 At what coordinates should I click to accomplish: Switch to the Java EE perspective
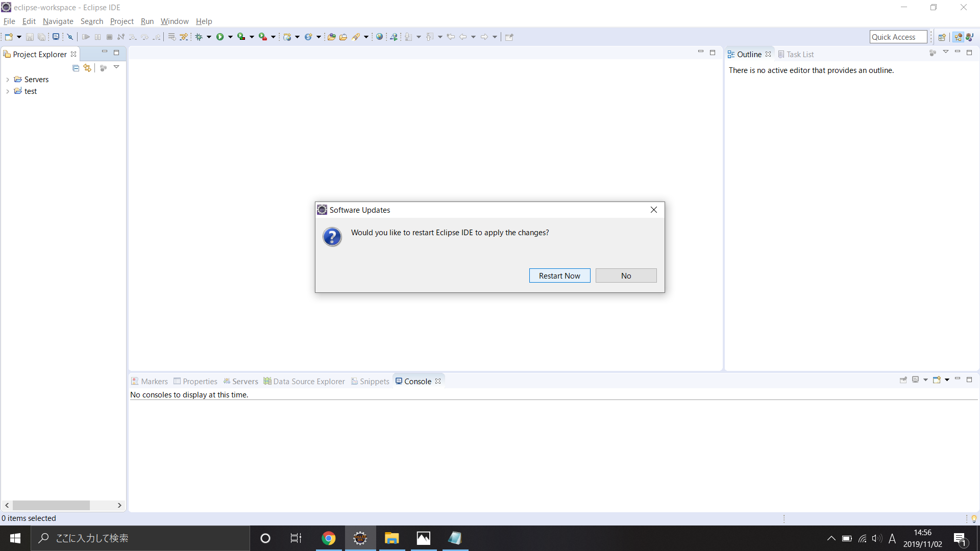click(x=958, y=37)
